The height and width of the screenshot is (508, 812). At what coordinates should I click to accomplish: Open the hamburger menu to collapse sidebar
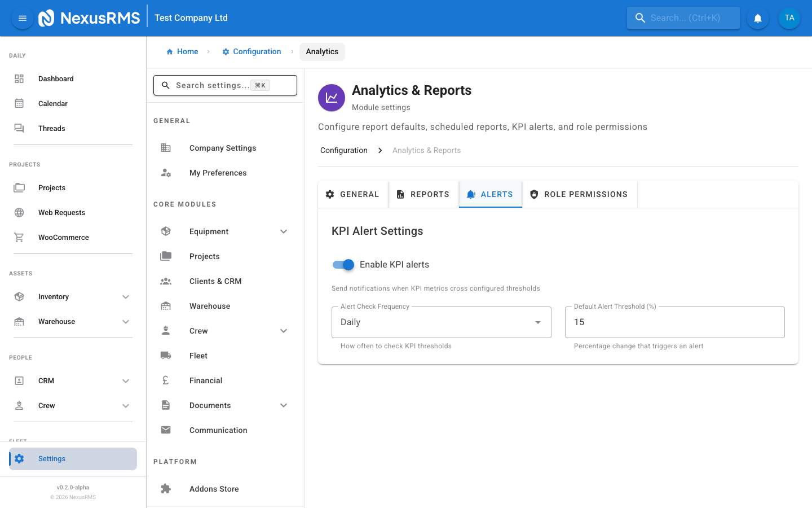(x=22, y=17)
